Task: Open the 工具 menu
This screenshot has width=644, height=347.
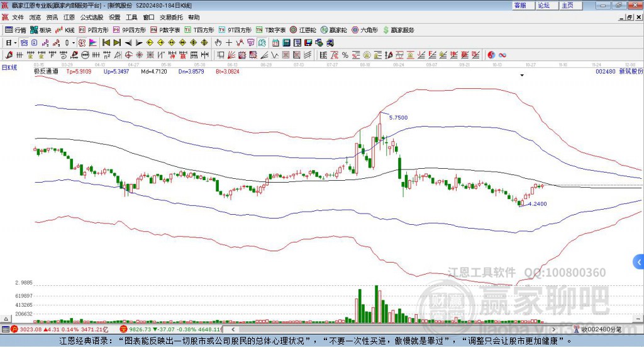Action: tap(131, 17)
